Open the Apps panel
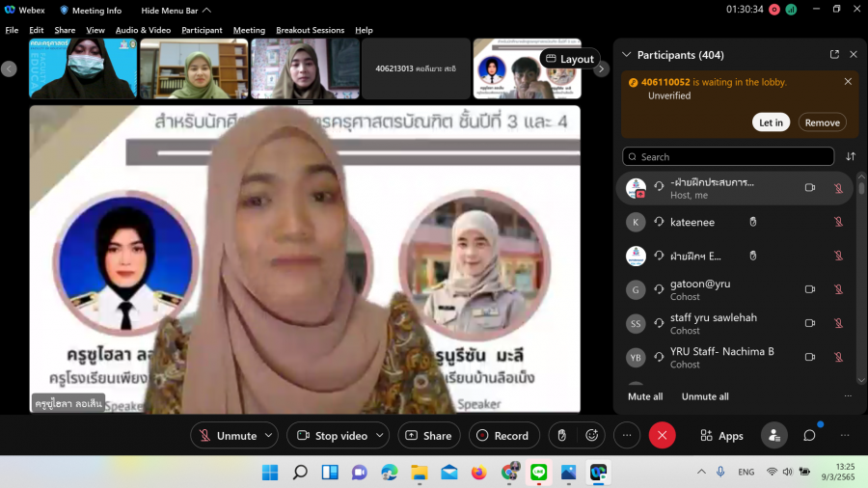Image resolution: width=868 pixels, height=488 pixels. (721, 436)
